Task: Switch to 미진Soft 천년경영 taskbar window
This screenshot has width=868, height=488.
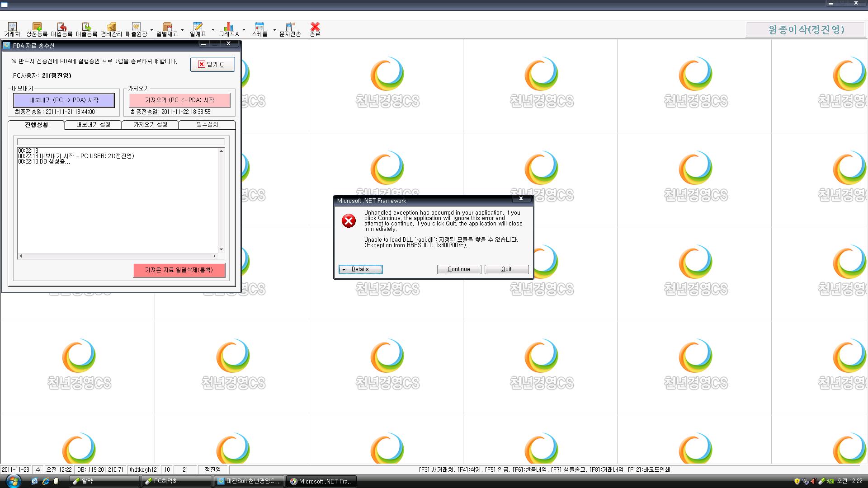Action: (249, 481)
